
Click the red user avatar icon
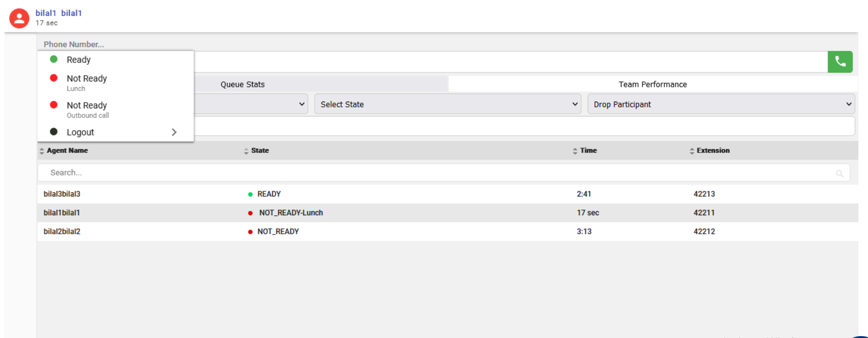click(x=19, y=18)
